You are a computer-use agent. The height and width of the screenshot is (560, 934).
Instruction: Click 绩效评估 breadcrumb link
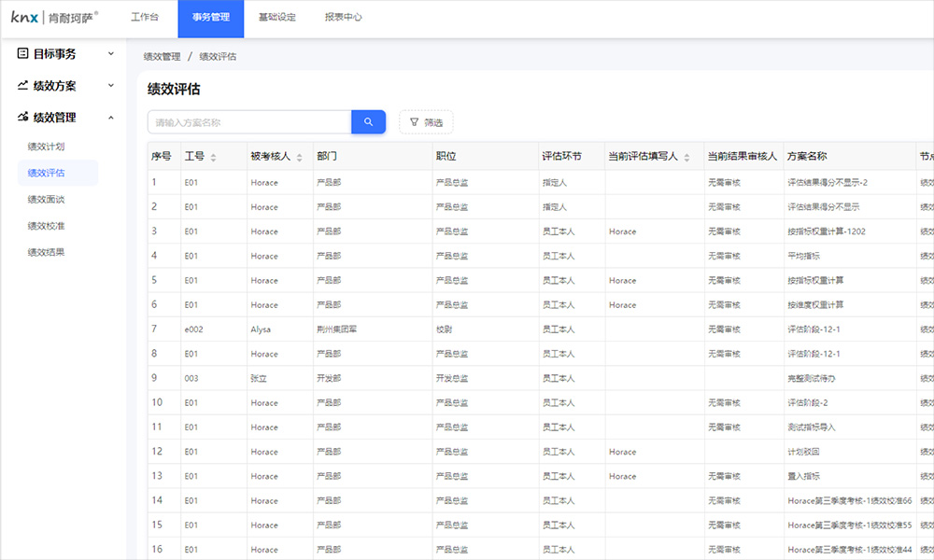(x=218, y=57)
